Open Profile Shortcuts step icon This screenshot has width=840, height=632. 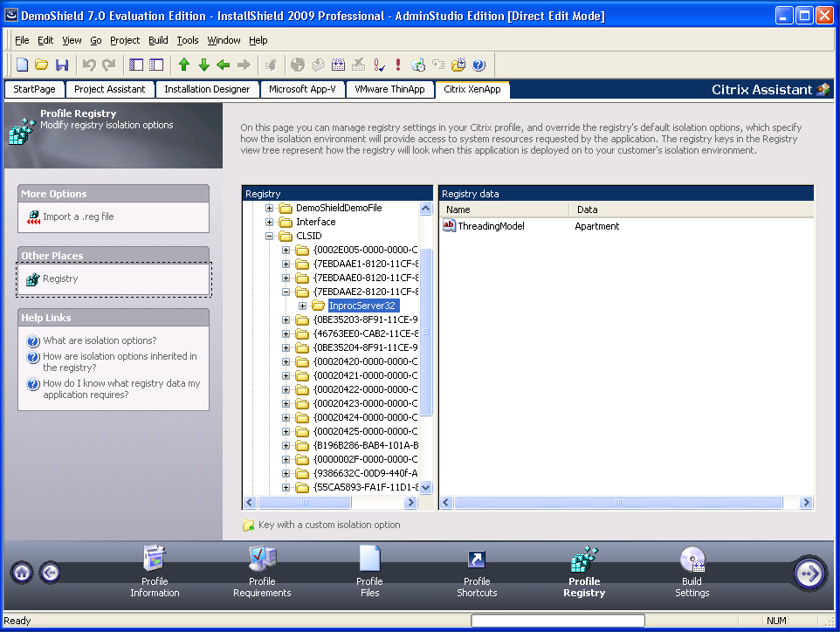[477, 560]
